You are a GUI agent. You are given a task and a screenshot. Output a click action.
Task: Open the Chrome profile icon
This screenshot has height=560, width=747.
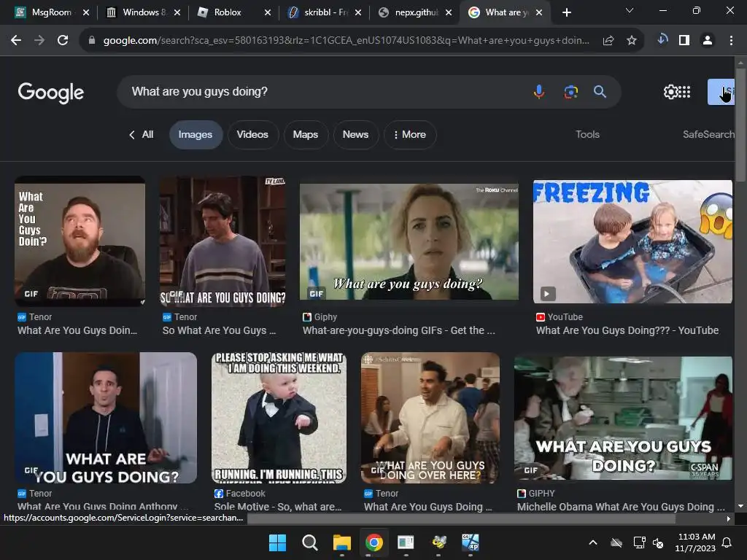[708, 41]
